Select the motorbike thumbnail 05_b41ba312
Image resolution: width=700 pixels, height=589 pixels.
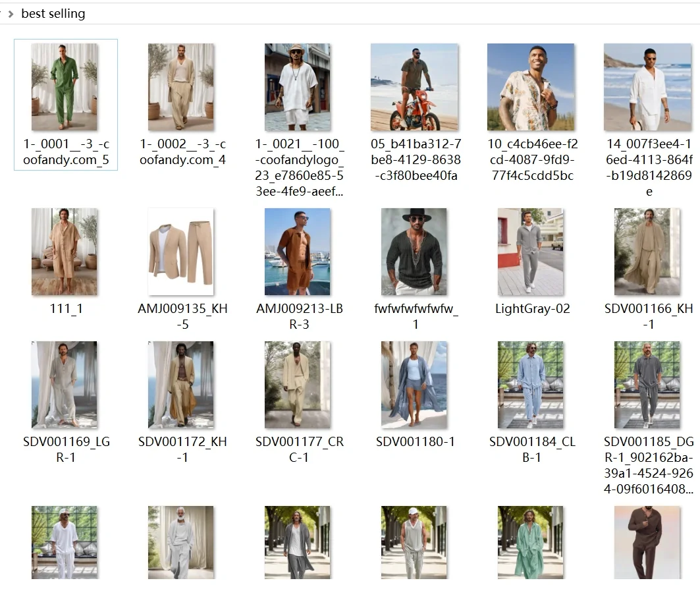[414, 87]
